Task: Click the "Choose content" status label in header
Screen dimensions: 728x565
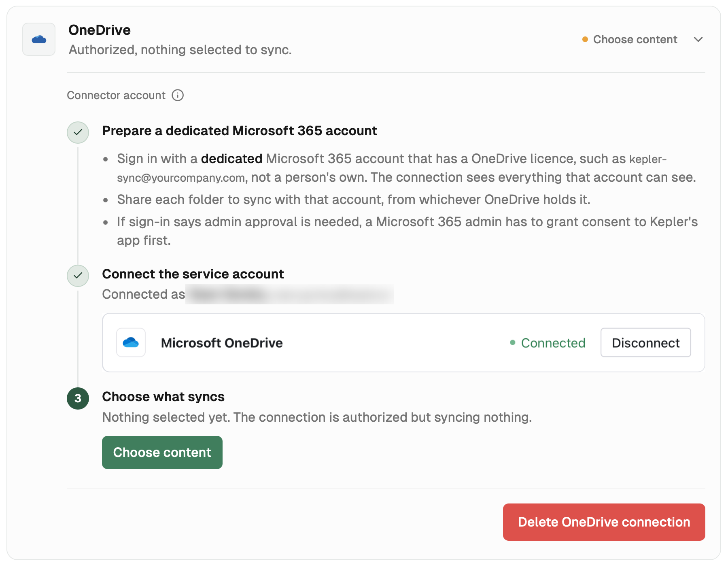Action: [x=635, y=39]
